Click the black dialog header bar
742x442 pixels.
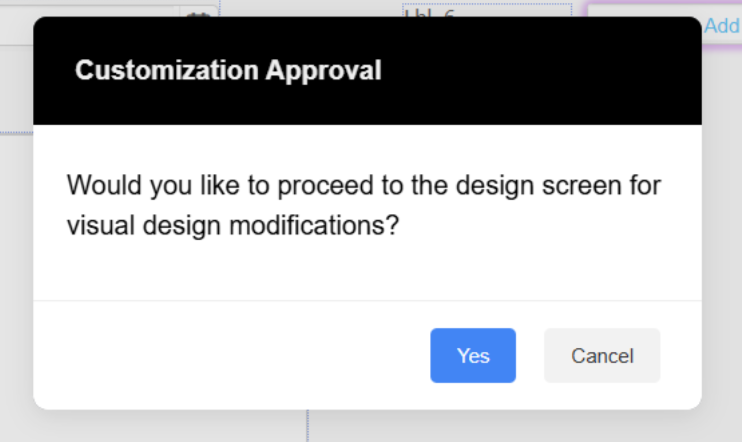tap(367, 71)
